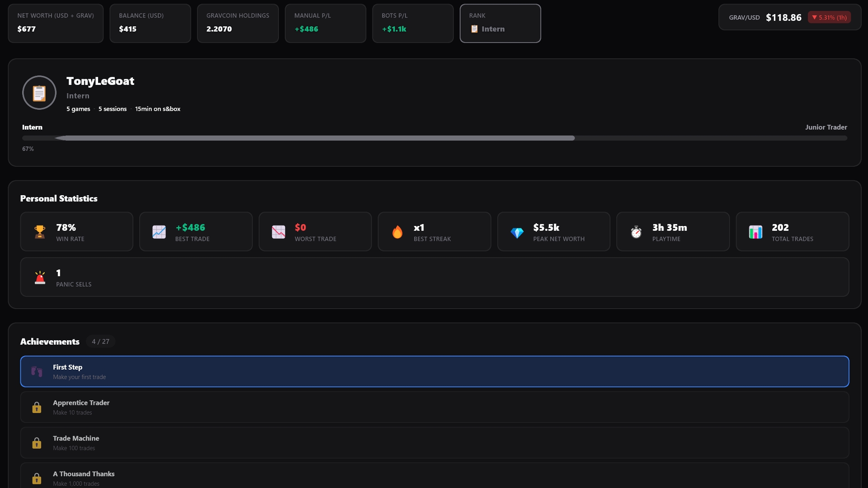Click the trophy icon beside Win Rate
Screen dimensions: 868x488
(40, 232)
